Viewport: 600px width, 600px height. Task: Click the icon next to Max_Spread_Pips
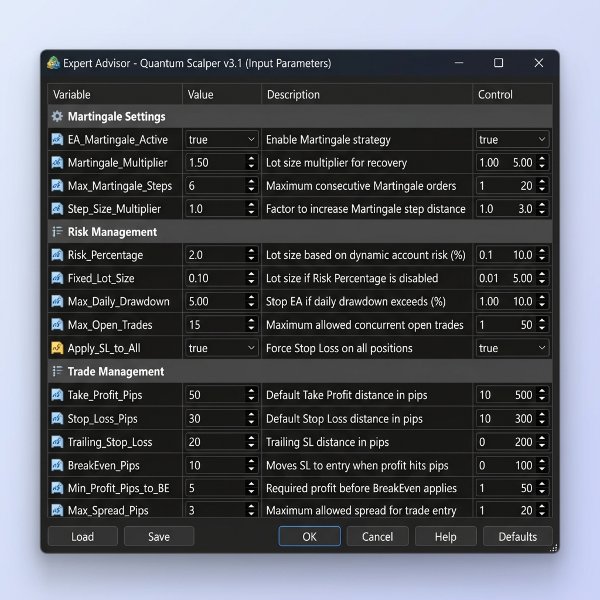click(57, 510)
